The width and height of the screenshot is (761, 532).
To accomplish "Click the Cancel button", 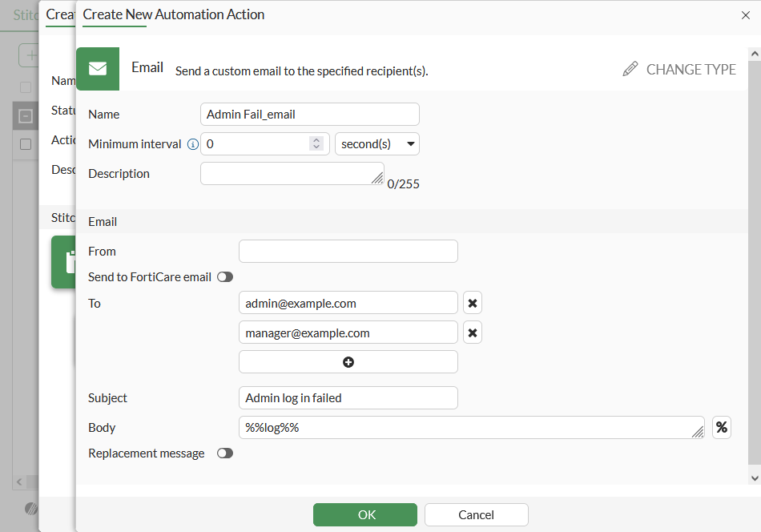I will [477, 514].
